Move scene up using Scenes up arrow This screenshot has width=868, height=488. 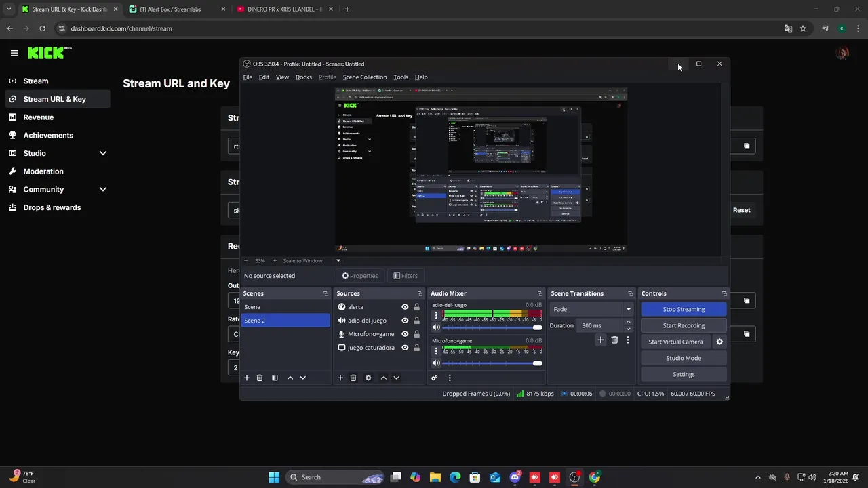pos(290,378)
